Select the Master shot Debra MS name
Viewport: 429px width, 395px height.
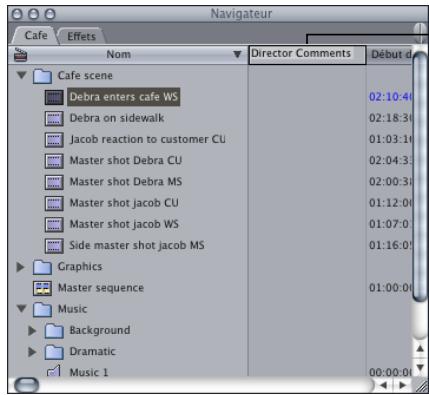(x=126, y=182)
